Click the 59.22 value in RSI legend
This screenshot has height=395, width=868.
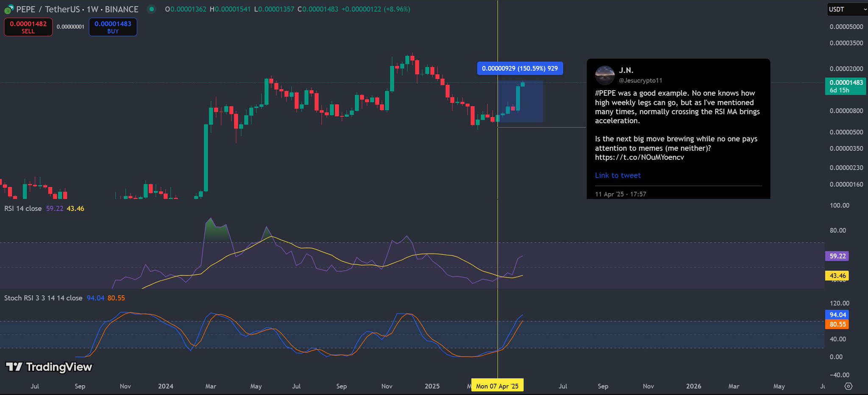pyautogui.click(x=55, y=209)
